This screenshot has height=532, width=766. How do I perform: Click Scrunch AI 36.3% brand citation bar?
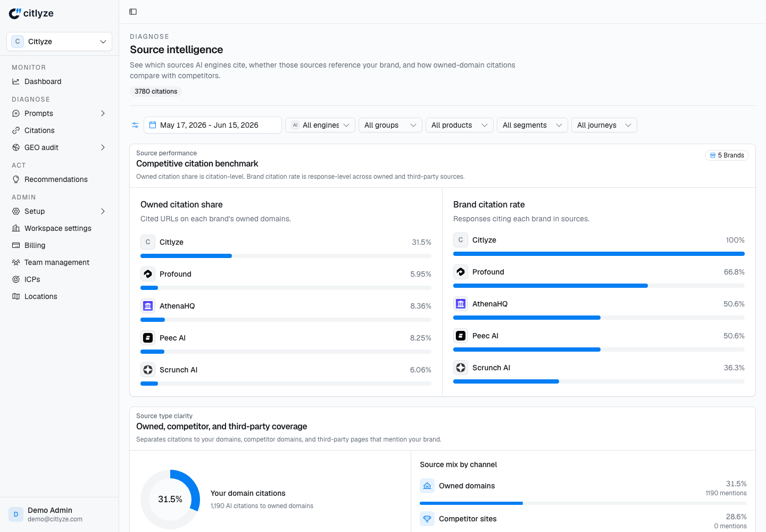pos(599,381)
